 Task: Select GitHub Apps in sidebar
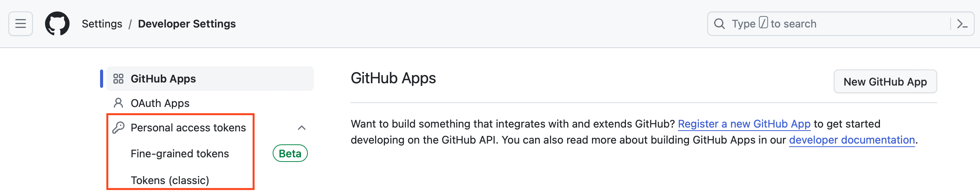tap(163, 79)
